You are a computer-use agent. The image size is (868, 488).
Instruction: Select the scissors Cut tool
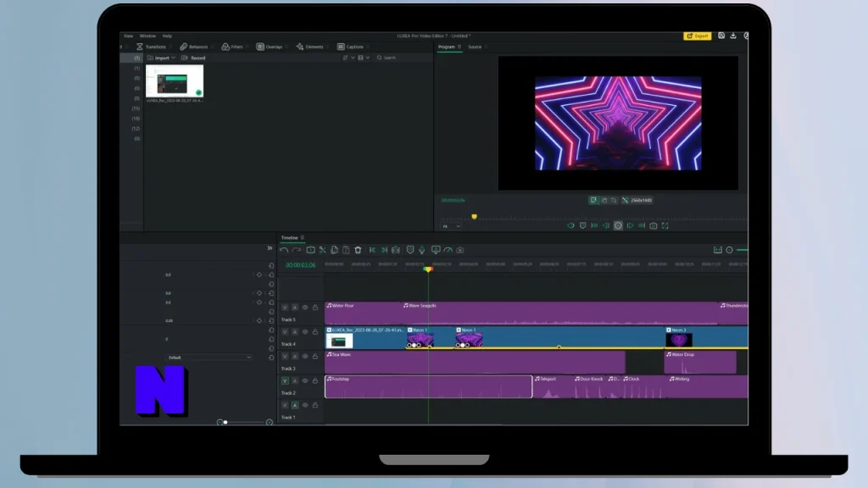pyautogui.click(x=323, y=250)
